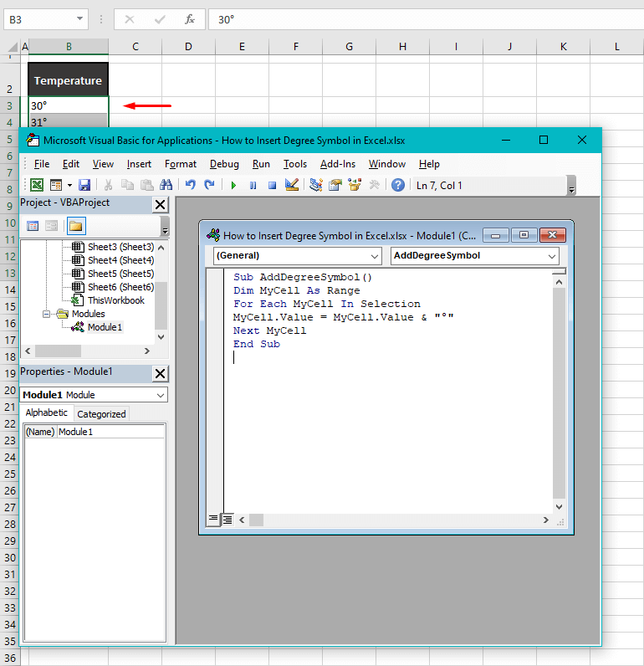This screenshot has width=644, height=666.
Task: Click project tree horizontal scrollbar thumb
Action: pyautogui.click(x=59, y=351)
